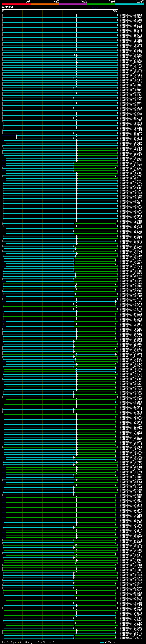Click the green ~80% identity legend bar
146x644 pixels.
click(101, 4)
